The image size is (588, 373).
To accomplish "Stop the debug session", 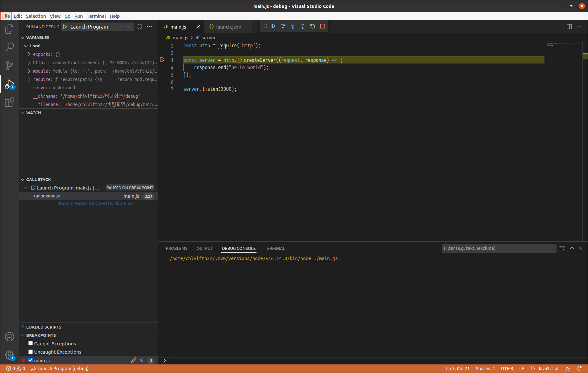I will pos(323,26).
